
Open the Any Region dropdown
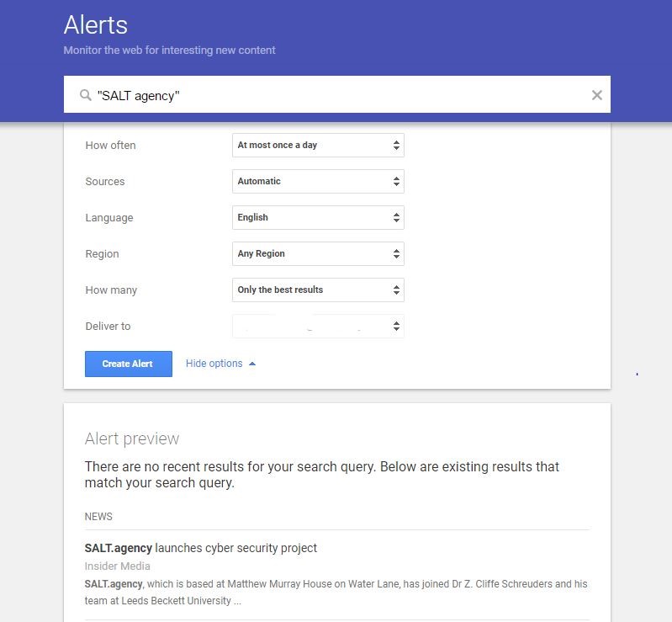[x=318, y=253]
